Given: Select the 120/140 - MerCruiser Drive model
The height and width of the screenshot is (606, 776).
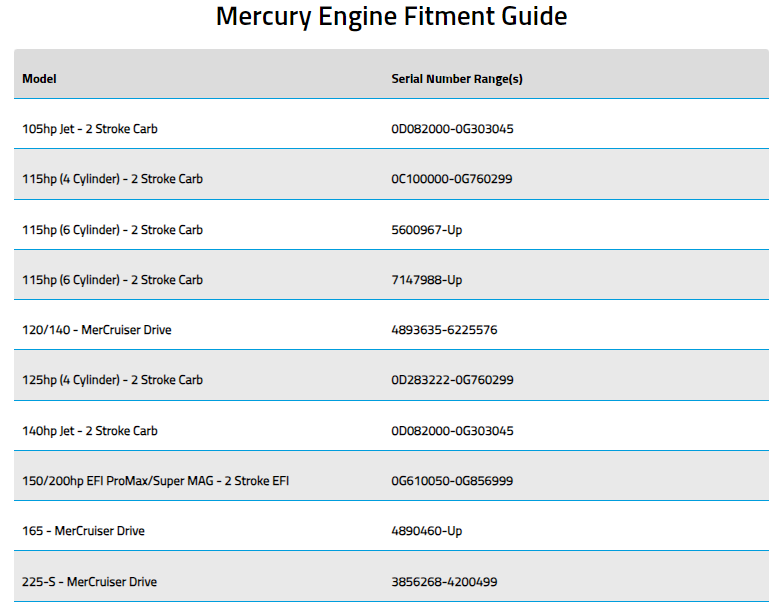Looking at the screenshot, I should (x=96, y=330).
